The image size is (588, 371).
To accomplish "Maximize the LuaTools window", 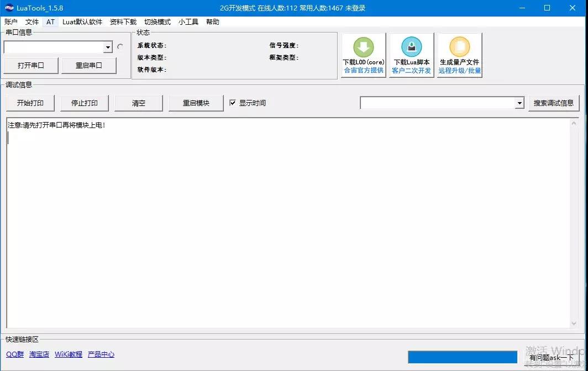I will pos(547,8).
